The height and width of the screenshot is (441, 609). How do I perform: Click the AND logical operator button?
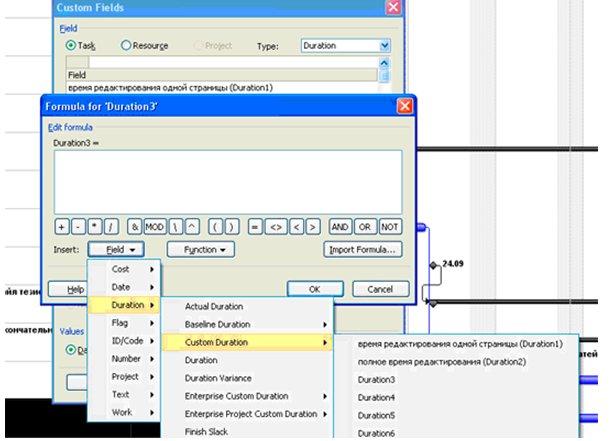coord(340,227)
